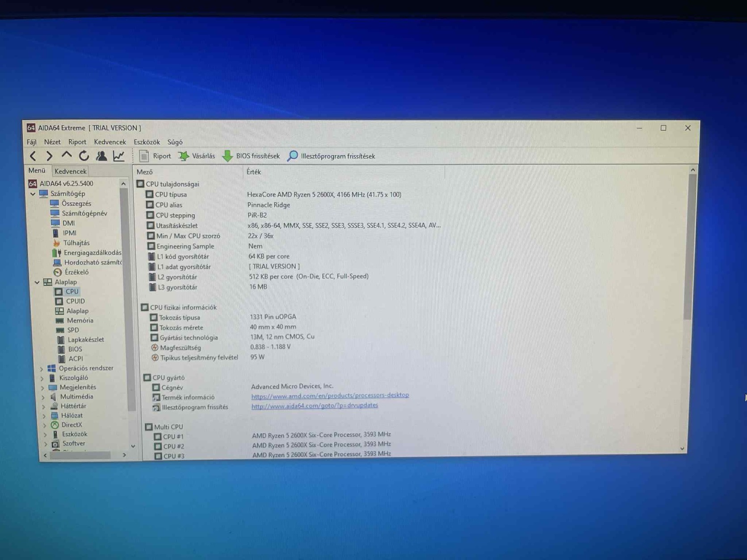Collapse the Alaplap tree node

click(x=37, y=282)
